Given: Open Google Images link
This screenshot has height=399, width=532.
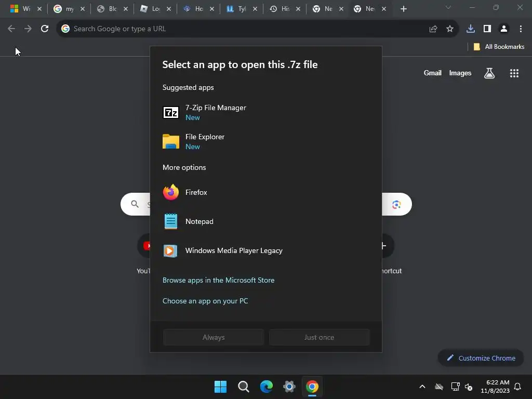Looking at the screenshot, I should click(x=460, y=73).
